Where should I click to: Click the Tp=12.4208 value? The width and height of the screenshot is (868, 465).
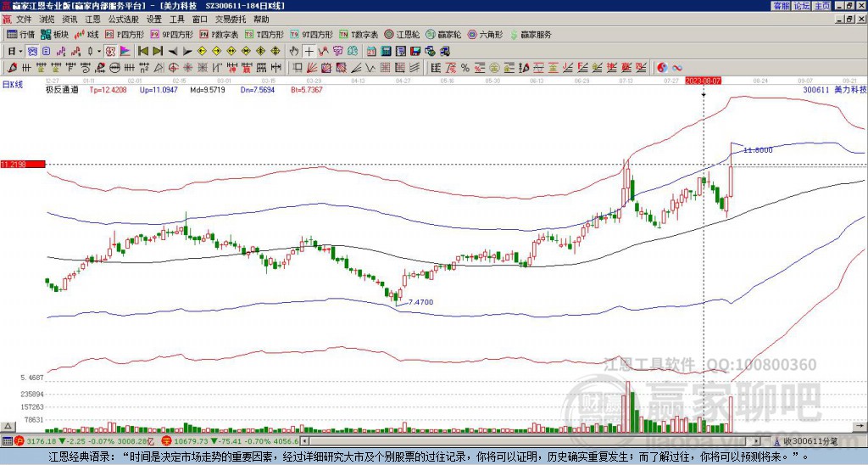(108, 89)
